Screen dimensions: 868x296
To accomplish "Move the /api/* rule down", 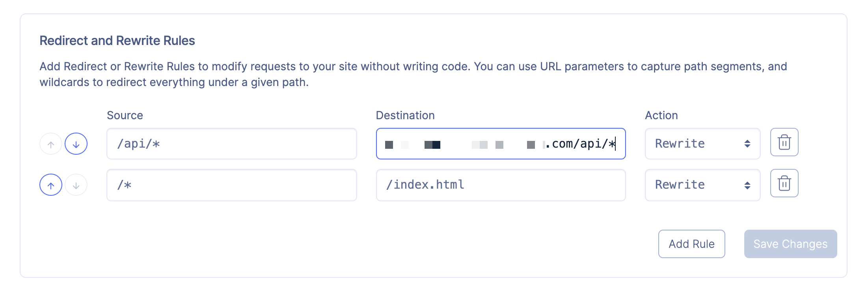I will [76, 144].
